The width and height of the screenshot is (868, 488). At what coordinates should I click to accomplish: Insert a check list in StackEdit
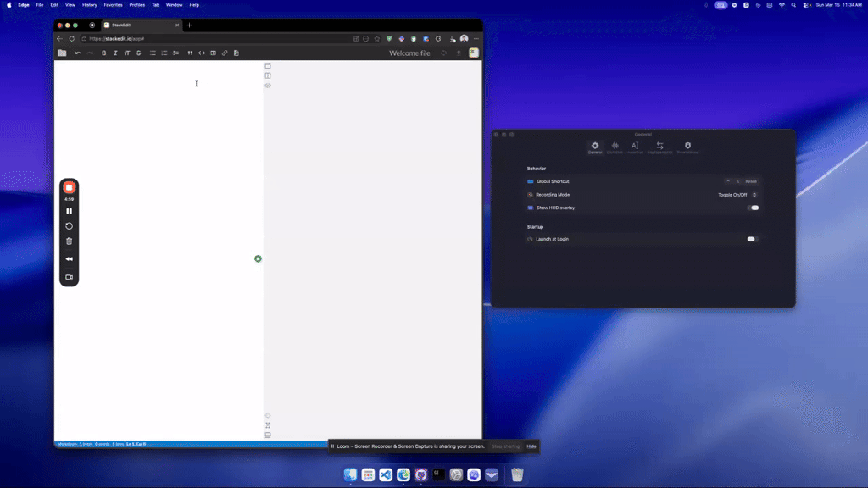point(176,53)
